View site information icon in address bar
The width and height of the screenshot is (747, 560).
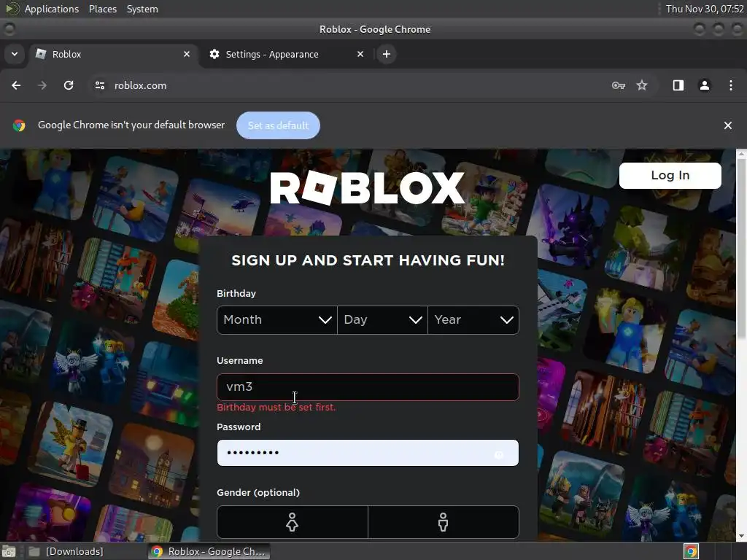[100, 85]
